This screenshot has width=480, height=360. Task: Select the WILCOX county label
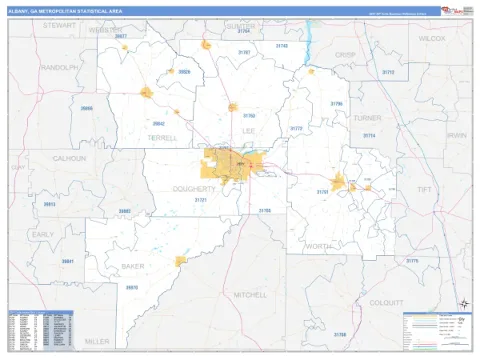432,39
